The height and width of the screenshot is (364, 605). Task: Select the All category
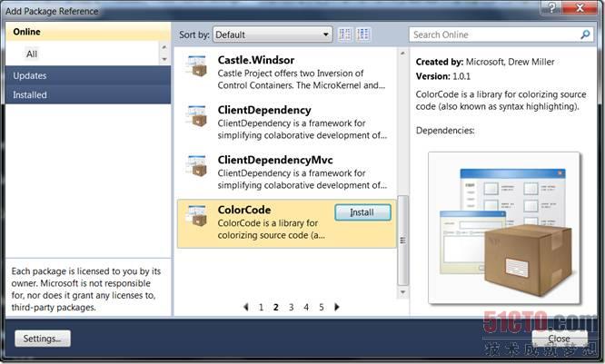pos(32,54)
